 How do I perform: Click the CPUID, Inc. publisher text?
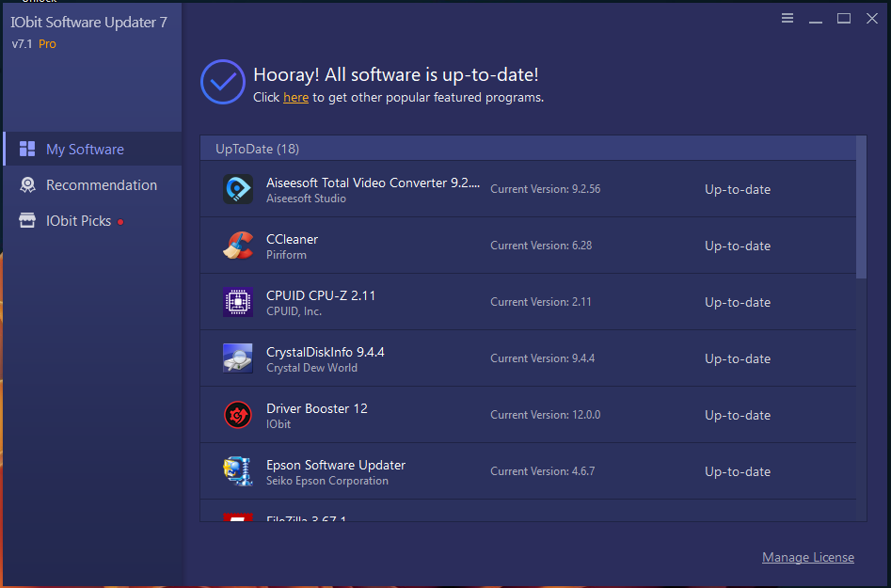click(x=294, y=311)
